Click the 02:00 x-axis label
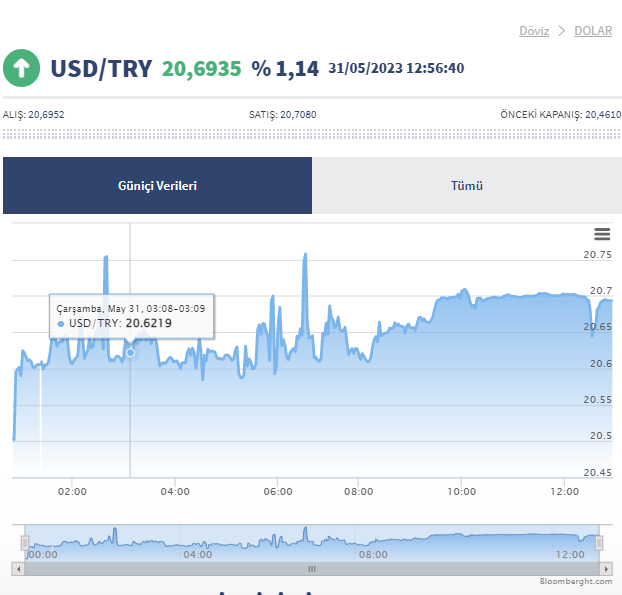The height and width of the screenshot is (595, 622). (x=72, y=492)
